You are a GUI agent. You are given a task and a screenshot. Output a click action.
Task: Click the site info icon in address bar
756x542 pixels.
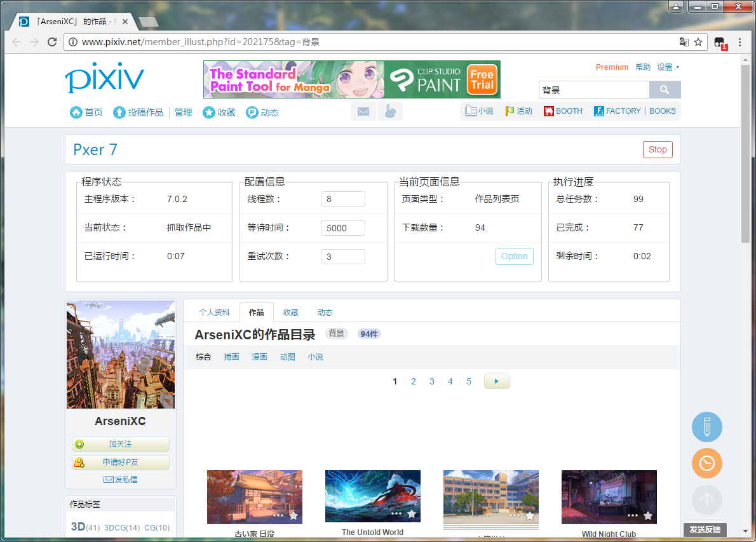[73, 42]
